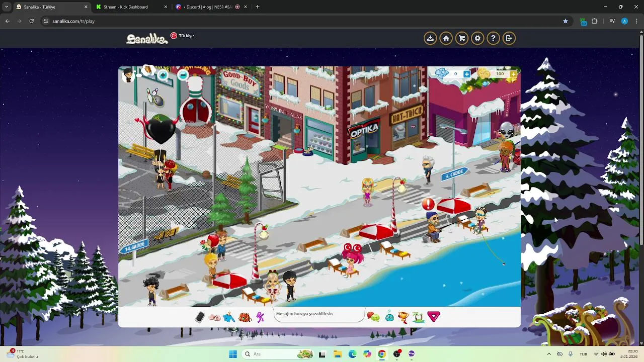Open the Türkiye country selector
The width and height of the screenshot is (644, 362).
click(182, 36)
